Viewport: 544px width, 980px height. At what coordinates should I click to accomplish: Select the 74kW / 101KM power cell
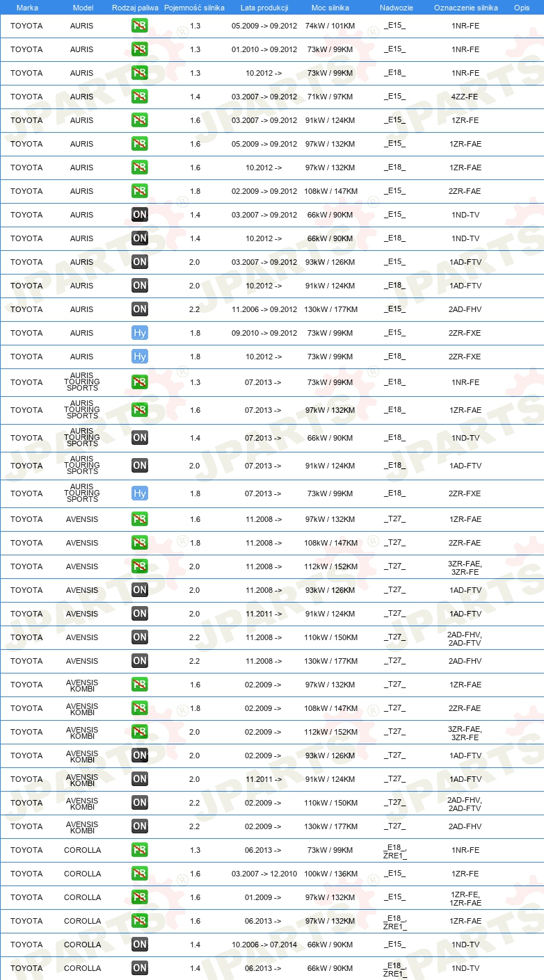pyautogui.click(x=330, y=26)
